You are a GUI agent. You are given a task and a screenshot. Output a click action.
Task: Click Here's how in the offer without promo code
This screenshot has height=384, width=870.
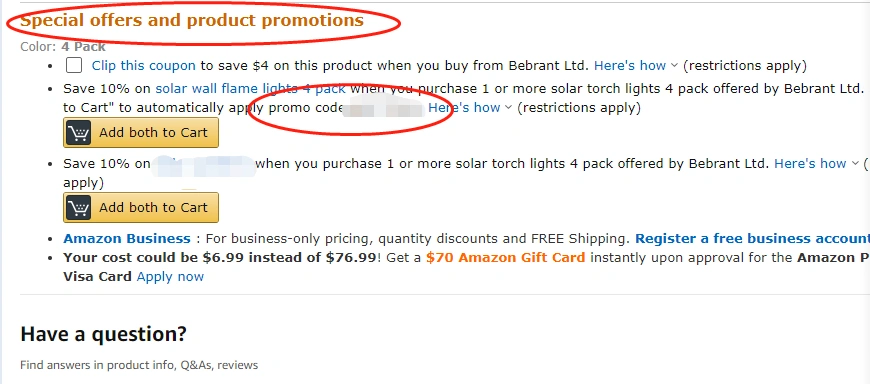click(x=810, y=163)
